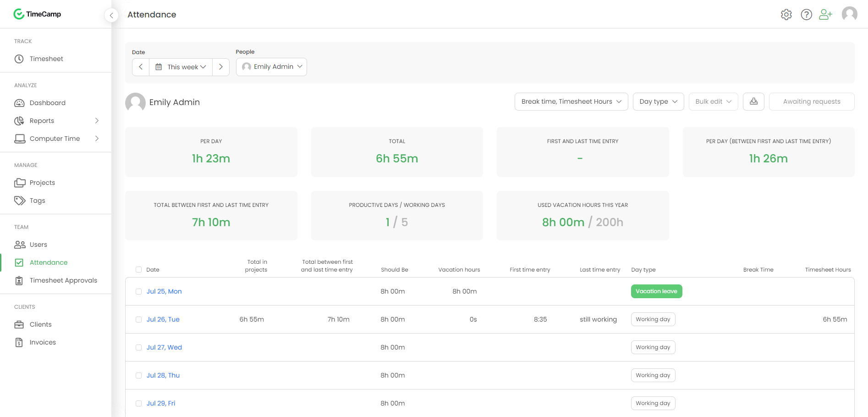The width and height of the screenshot is (868, 417).
Task: Click the green Vacation leave badge
Action: (656, 291)
